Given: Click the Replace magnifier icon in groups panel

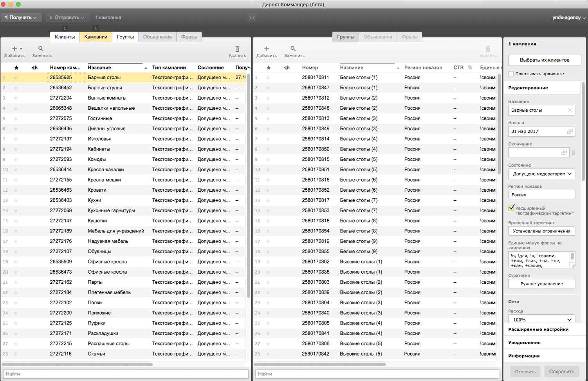Looking at the screenshot, I should (293, 49).
